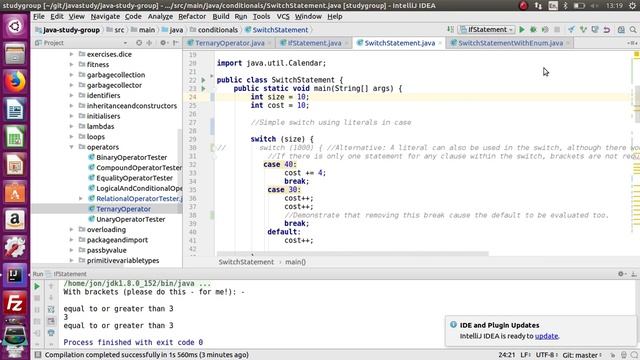Collapse the operators package
The width and height of the screenshot is (640, 360).
(x=71, y=147)
